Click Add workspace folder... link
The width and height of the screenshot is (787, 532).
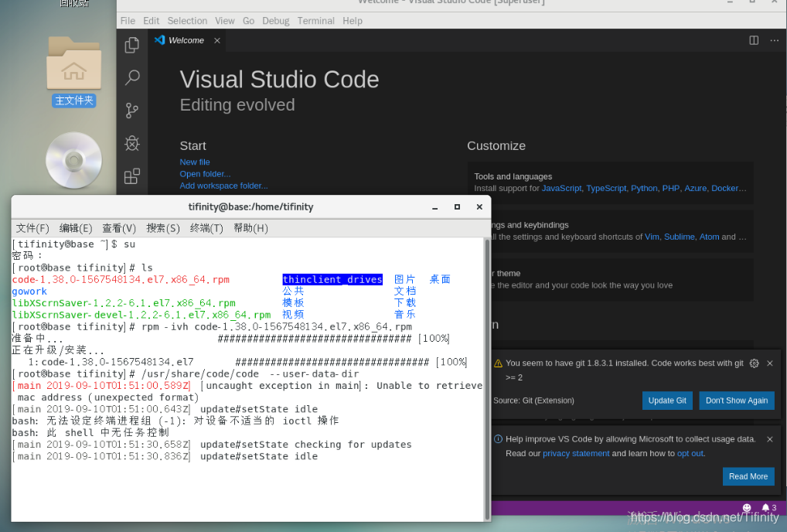[x=224, y=186]
